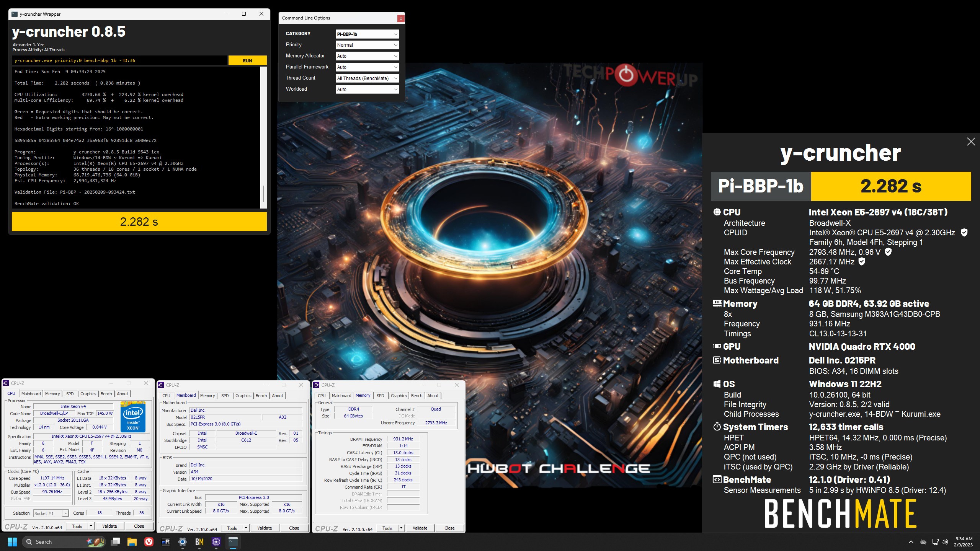
Task: Open the Parallel Framework dropdown
Action: [367, 67]
